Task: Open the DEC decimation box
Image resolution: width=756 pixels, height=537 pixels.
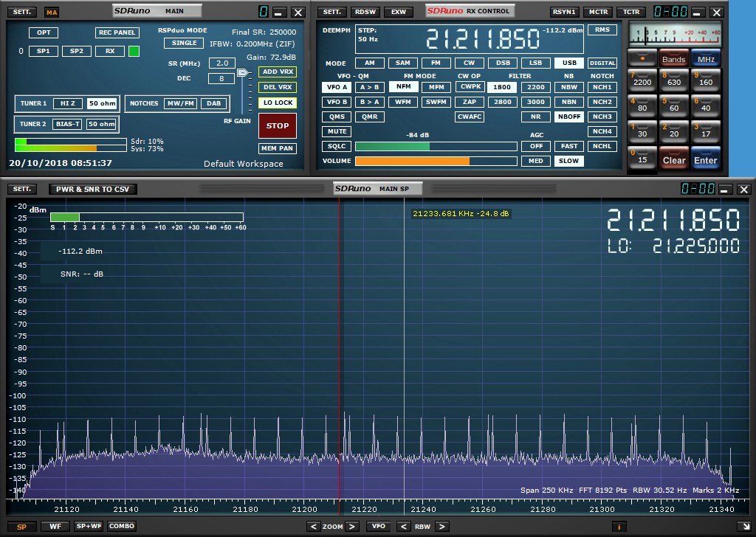Action: [221, 78]
